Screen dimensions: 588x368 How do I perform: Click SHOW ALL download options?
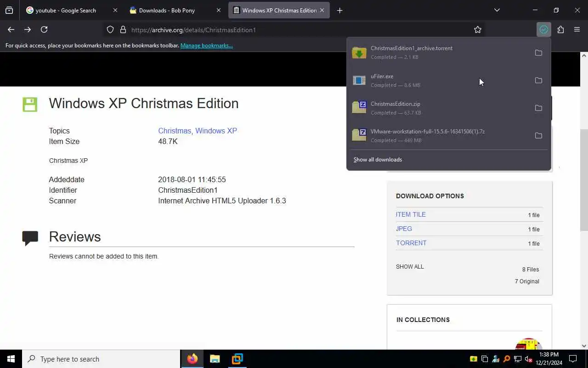click(410, 267)
